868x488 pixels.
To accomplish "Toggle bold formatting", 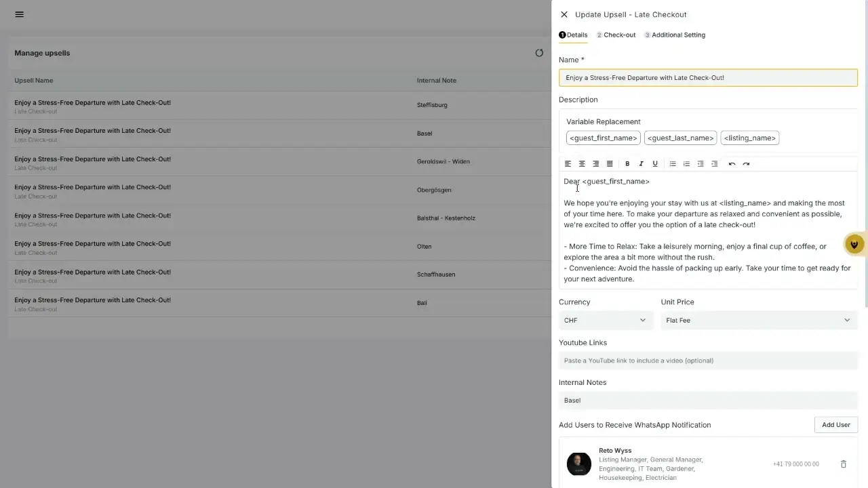I will (627, 164).
